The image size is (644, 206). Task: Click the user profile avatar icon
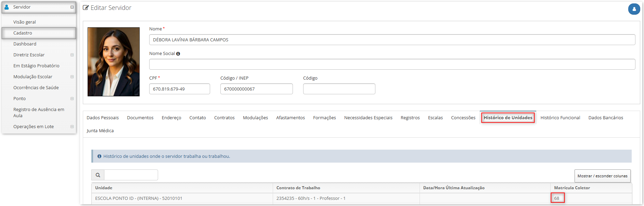pos(634,9)
